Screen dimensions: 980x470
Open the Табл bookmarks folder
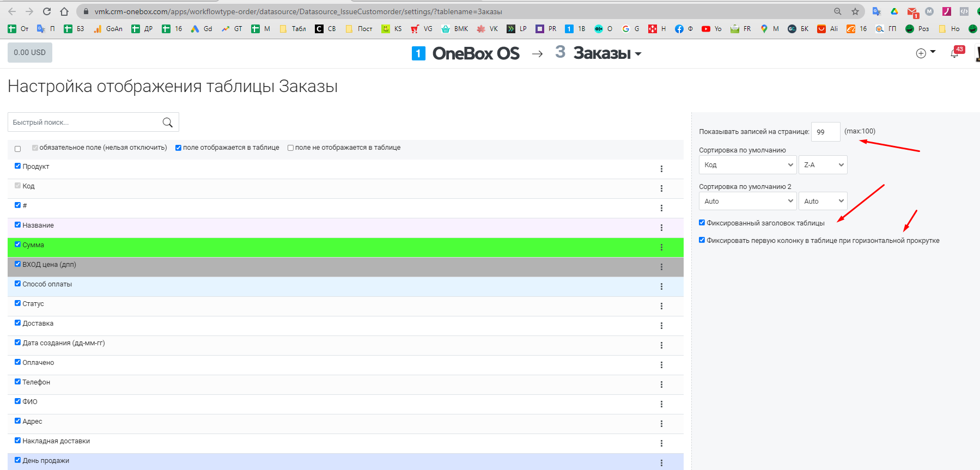(x=293, y=29)
